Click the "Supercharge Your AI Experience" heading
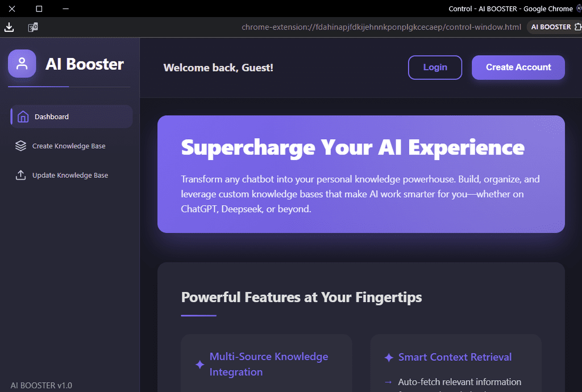The image size is (582, 392). click(x=352, y=148)
